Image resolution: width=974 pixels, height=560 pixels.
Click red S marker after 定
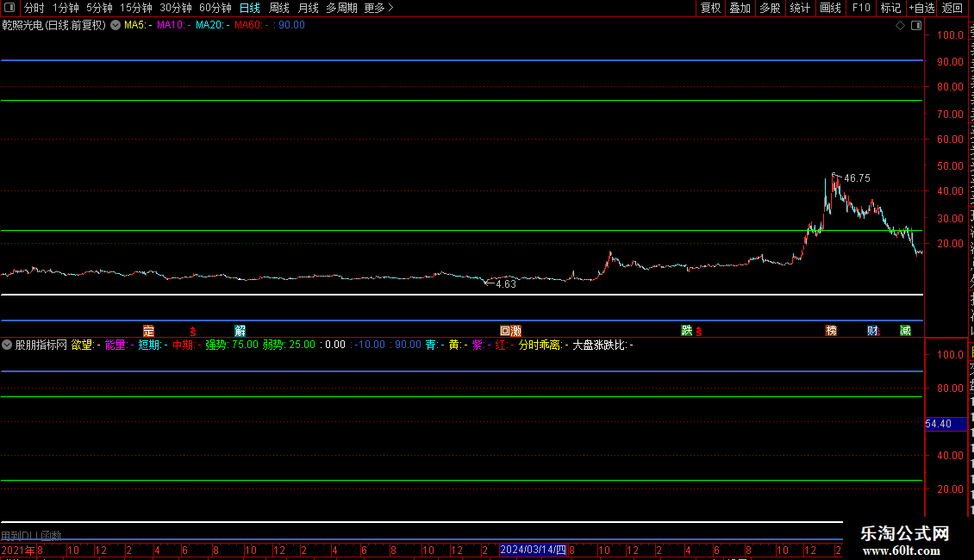pyautogui.click(x=192, y=333)
